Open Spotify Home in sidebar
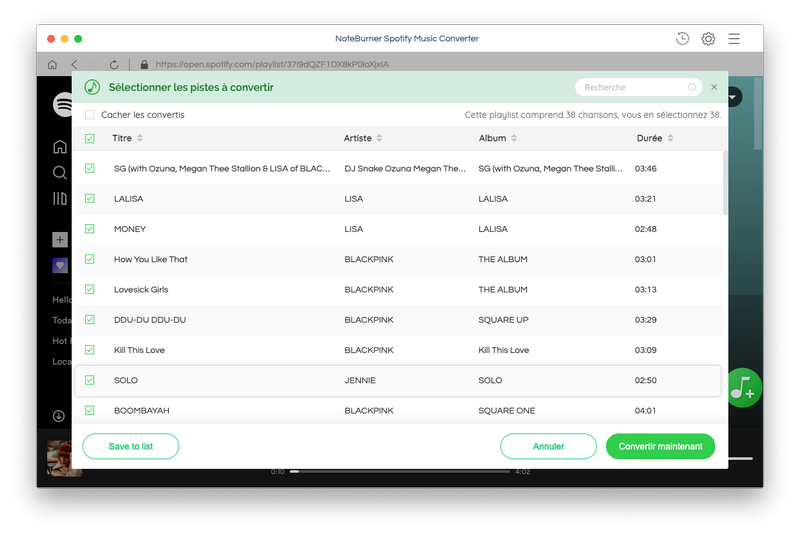Image resolution: width=800 pixels, height=536 pixels. point(60,147)
